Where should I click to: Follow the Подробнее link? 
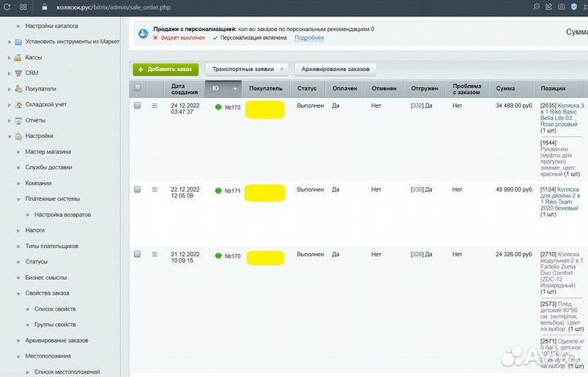click(x=309, y=38)
